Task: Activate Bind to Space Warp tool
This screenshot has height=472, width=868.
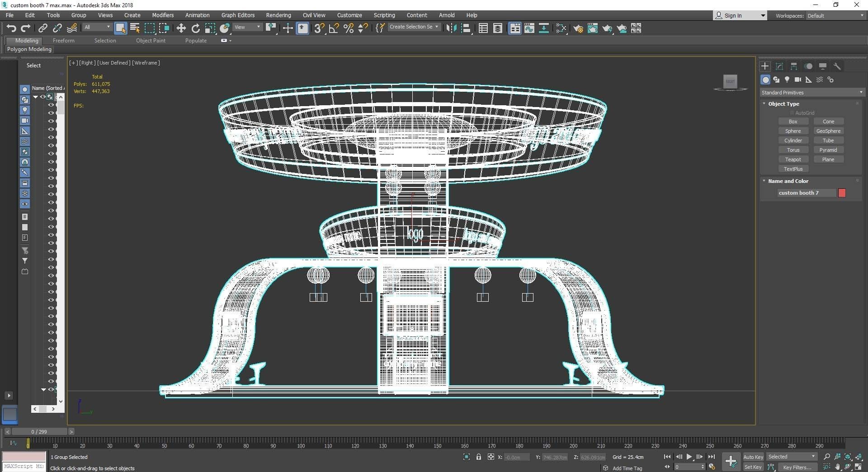Action: (x=72, y=28)
